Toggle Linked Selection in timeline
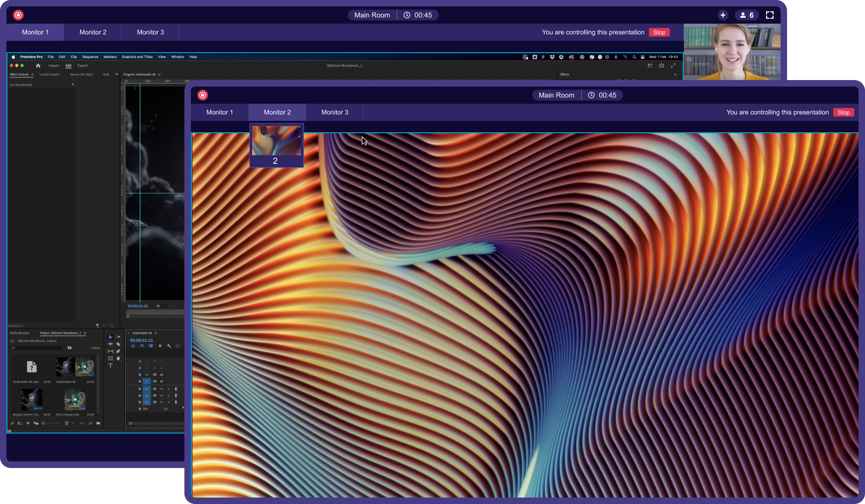The image size is (865, 504). click(151, 346)
